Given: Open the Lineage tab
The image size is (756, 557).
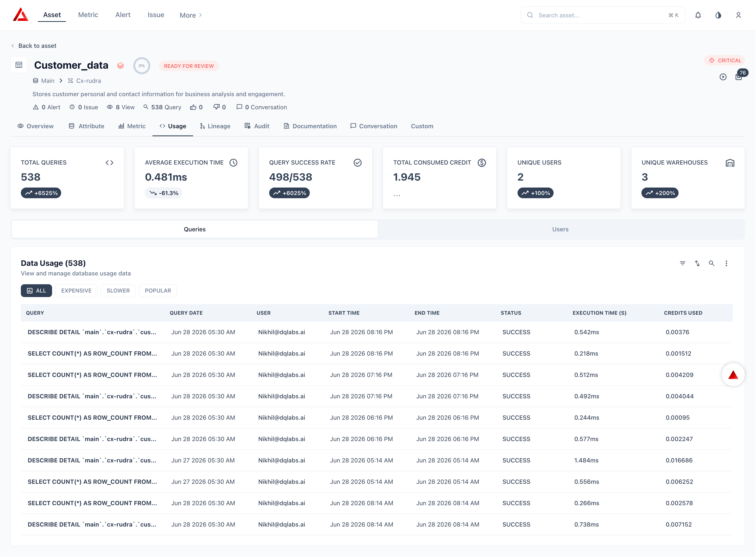Looking at the screenshot, I should click(x=215, y=126).
